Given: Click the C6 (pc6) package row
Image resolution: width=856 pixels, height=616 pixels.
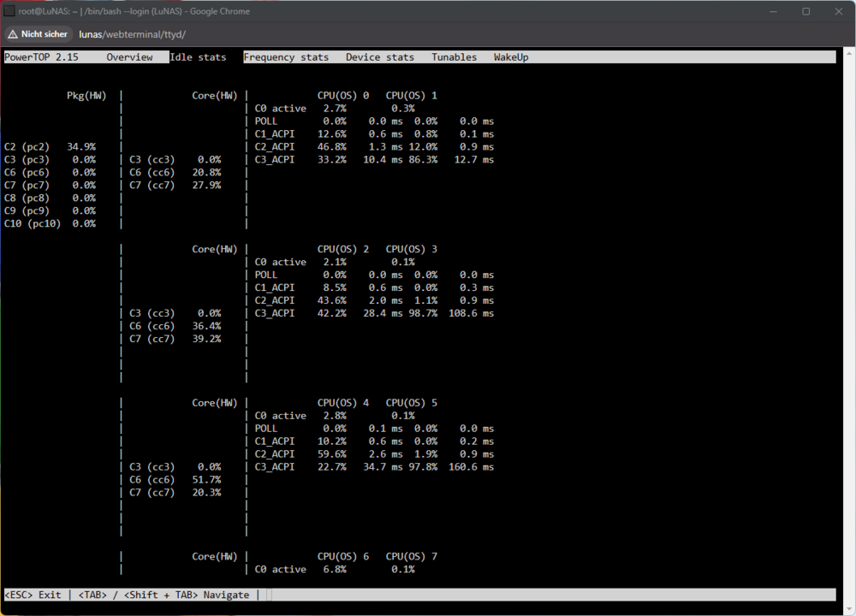Looking at the screenshot, I should point(51,173).
